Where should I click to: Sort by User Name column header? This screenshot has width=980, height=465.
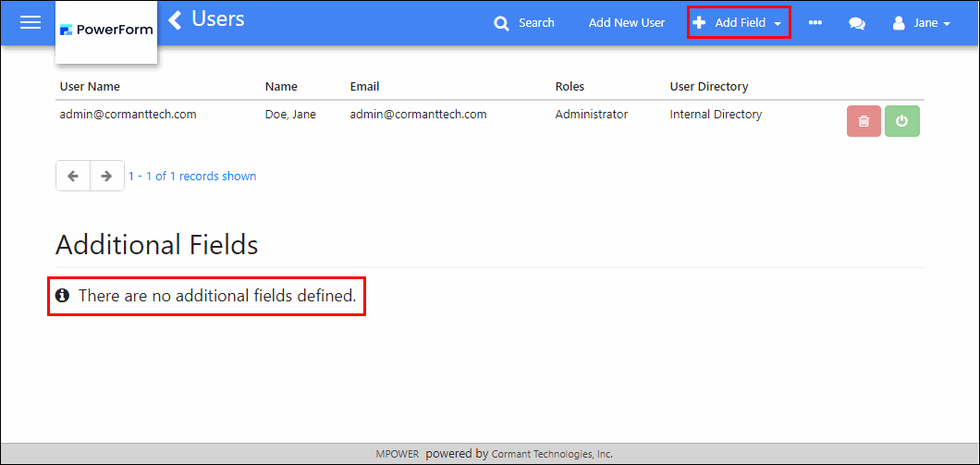[90, 86]
